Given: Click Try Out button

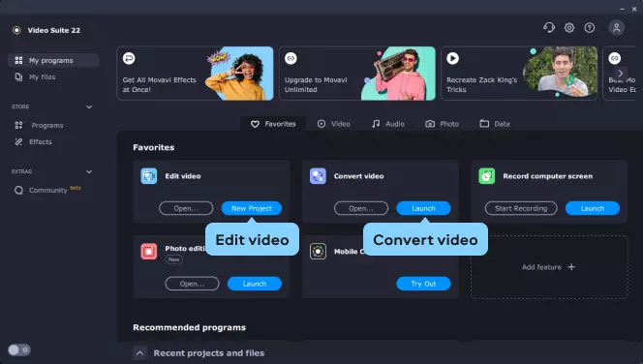Looking at the screenshot, I should pos(423,284).
